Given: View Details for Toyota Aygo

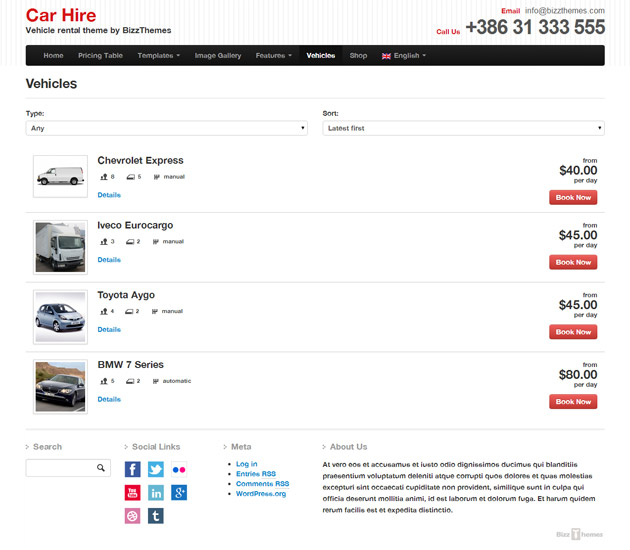Looking at the screenshot, I should click(109, 329).
